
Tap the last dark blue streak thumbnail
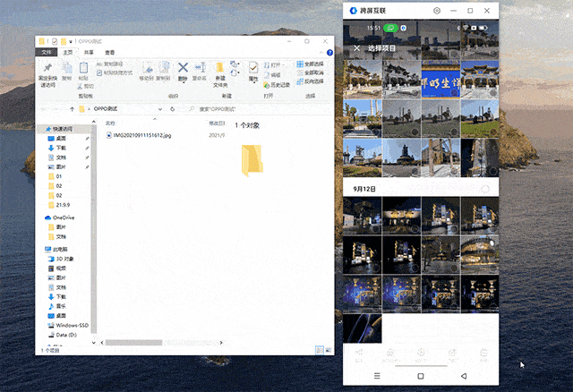tap(362, 328)
